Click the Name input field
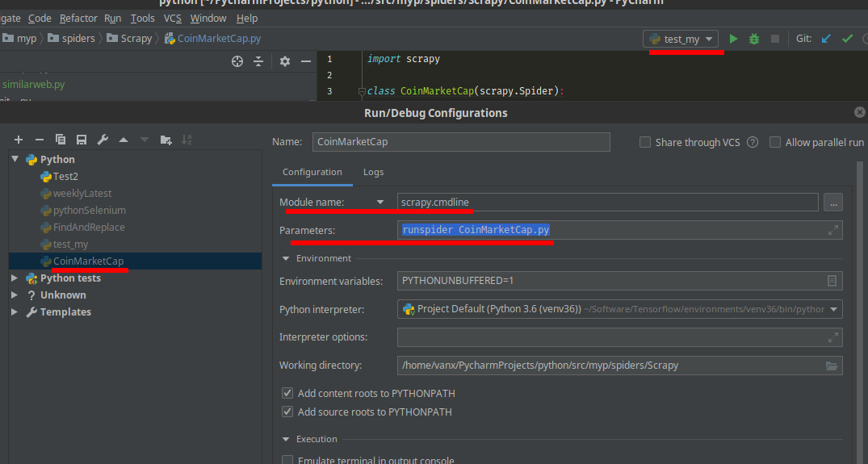This screenshot has width=868, height=464. pos(461,141)
